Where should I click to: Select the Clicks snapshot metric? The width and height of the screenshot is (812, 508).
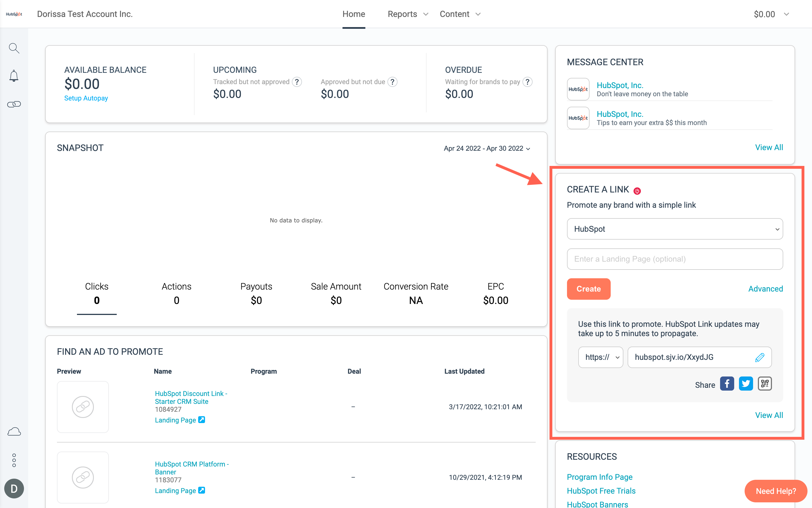pyautogui.click(x=97, y=293)
